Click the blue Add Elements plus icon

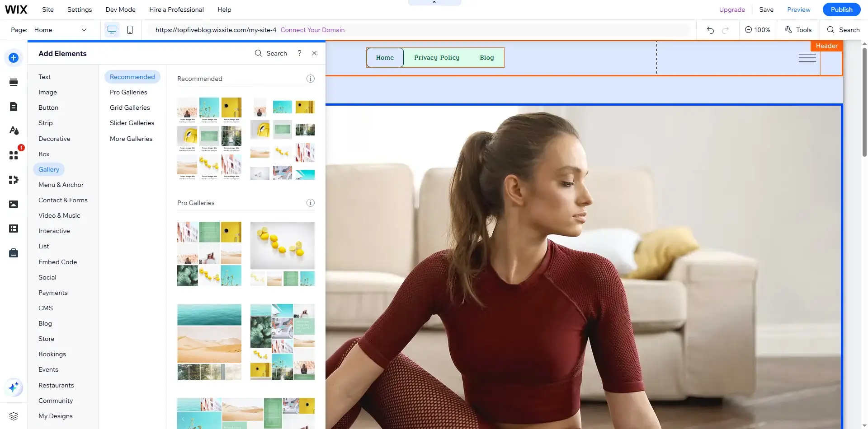[14, 58]
